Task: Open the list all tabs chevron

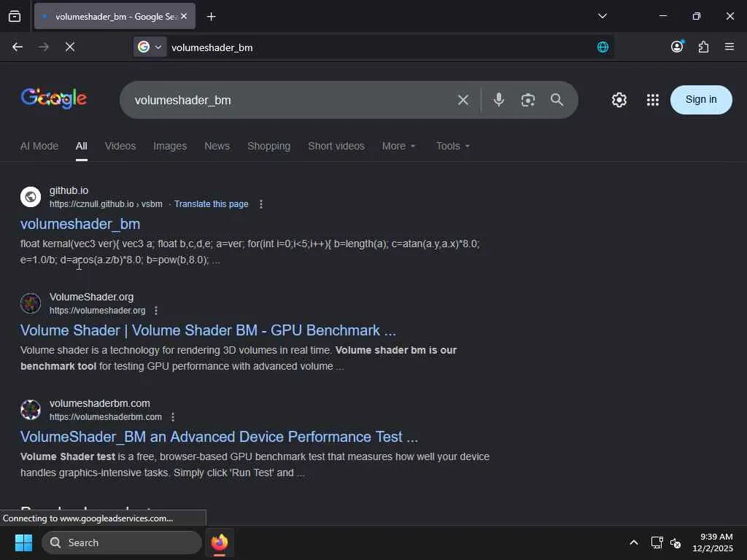Action: [602, 16]
